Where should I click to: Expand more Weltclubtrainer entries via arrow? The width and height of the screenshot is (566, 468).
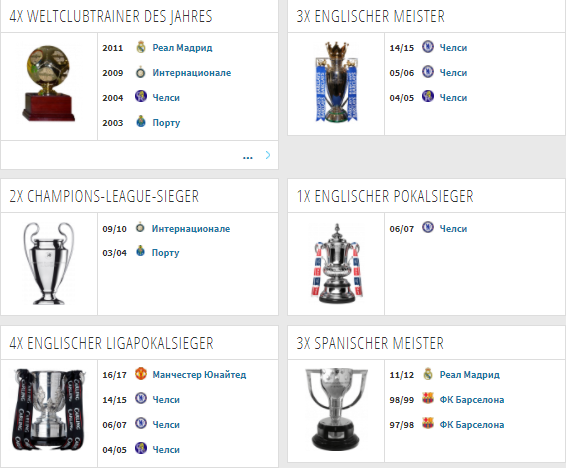(x=268, y=155)
